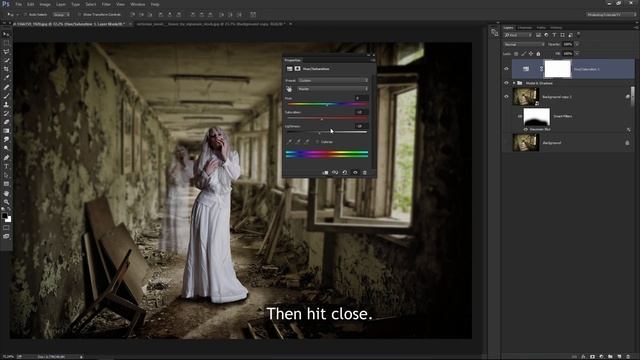The width and height of the screenshot is (640, 360).
Task: Open the Window menu
Action: [138, 4]
